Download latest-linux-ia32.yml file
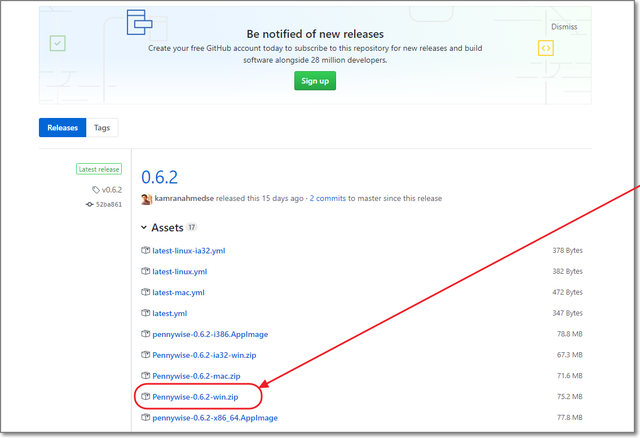640x438 pixels. (x=188, y=250)
